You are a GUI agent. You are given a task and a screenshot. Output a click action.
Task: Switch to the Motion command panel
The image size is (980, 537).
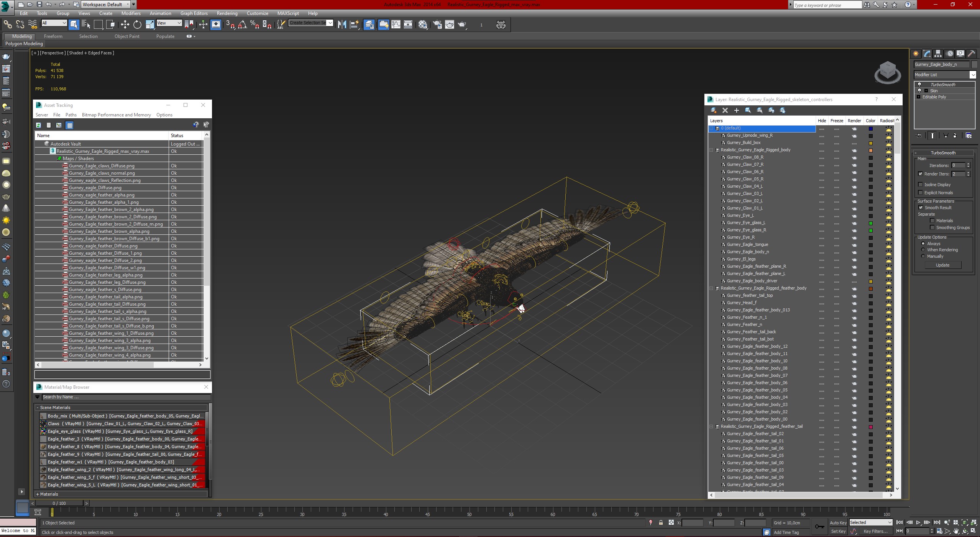949,54
